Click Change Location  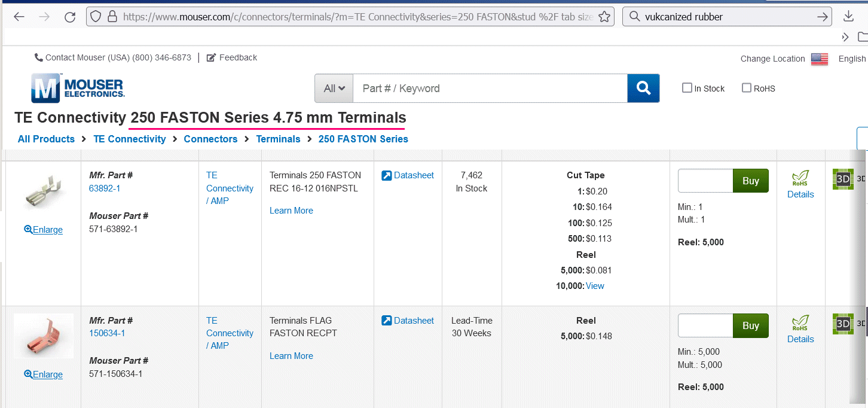coord(772,59)
